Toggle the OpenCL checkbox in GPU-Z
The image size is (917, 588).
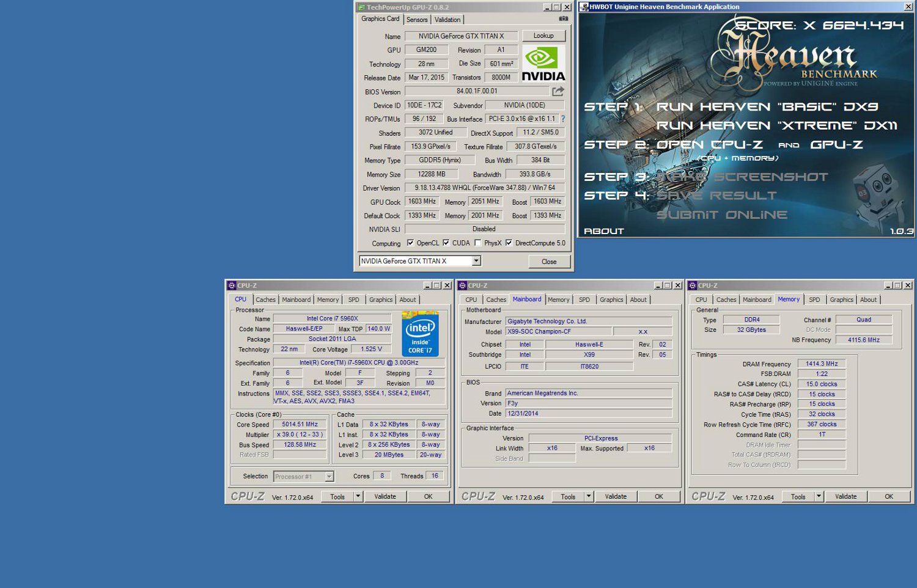[x=410, y=243]
